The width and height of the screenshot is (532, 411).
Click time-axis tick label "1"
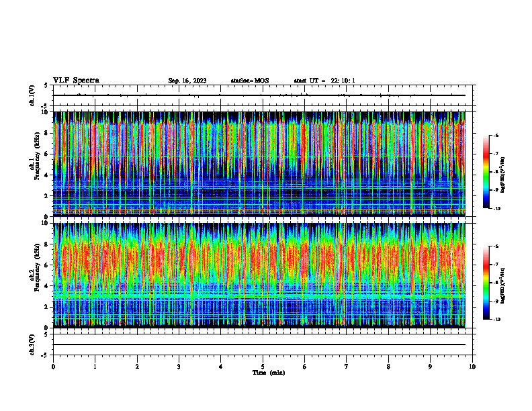coord(95,367)
